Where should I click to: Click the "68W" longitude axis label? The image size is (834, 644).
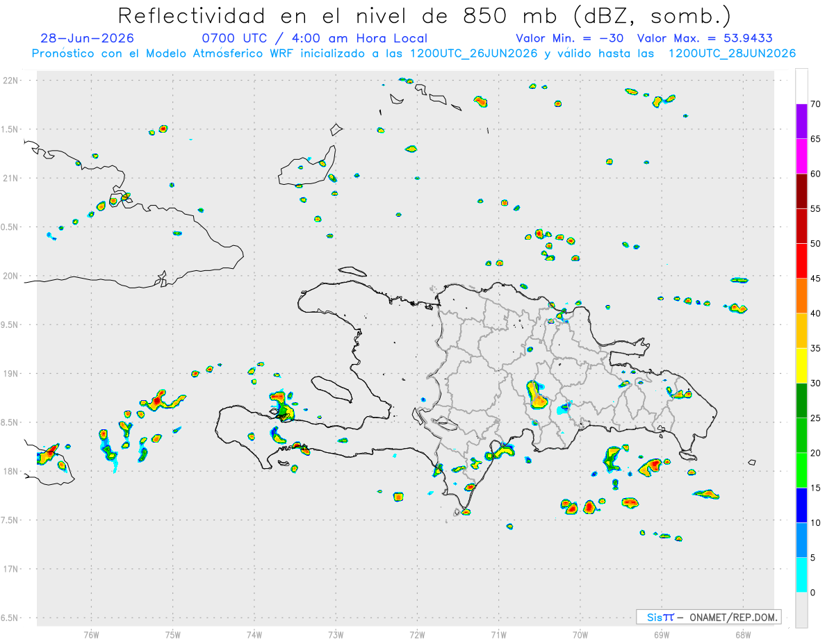click(x=743, y=635)
